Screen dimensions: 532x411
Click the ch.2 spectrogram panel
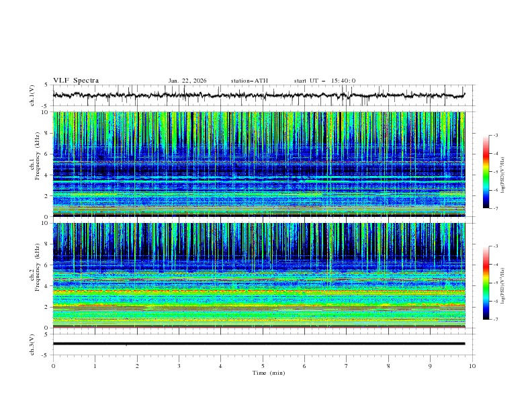point(259,275)
